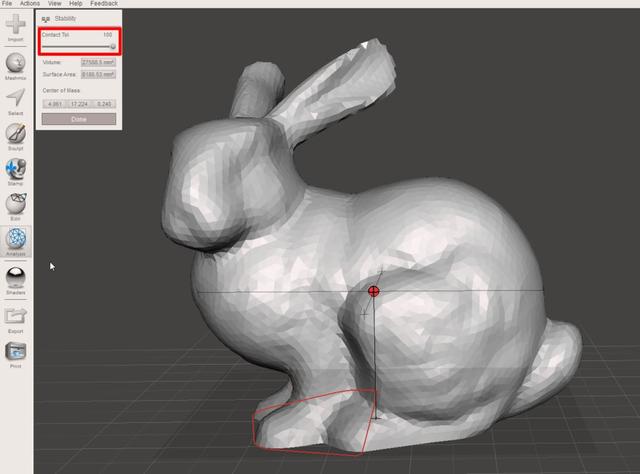Screen dimensions: 640x474
Task: Switch to the Edit tool
Action: pyautogui.click(x=16, y=203)
